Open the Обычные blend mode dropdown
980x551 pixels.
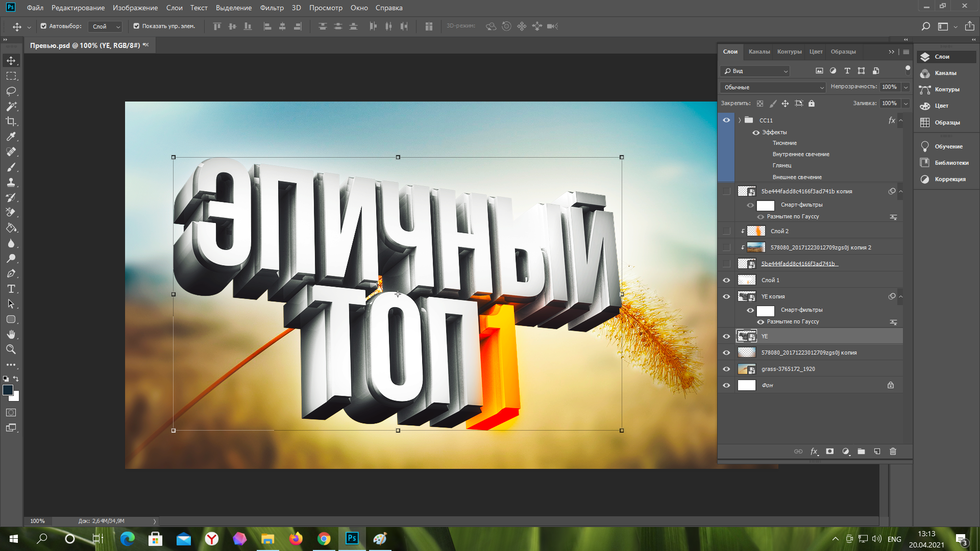click(773, 87)
